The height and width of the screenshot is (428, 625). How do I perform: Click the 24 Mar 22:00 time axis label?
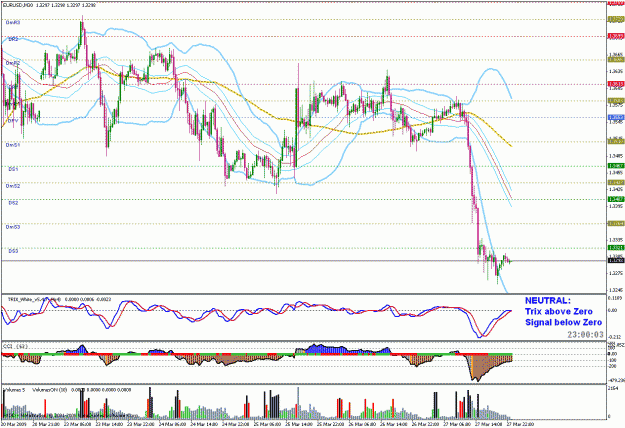234,424
